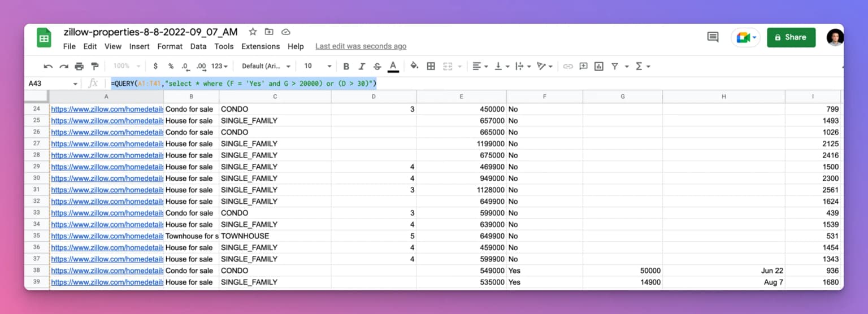Open the 100% zoom dropdown

tap(126, 66)
